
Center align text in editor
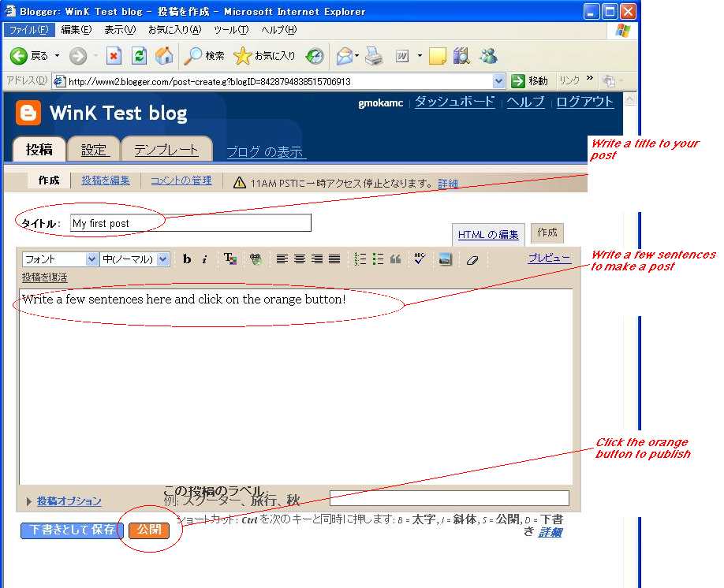(x=299, y=259)
